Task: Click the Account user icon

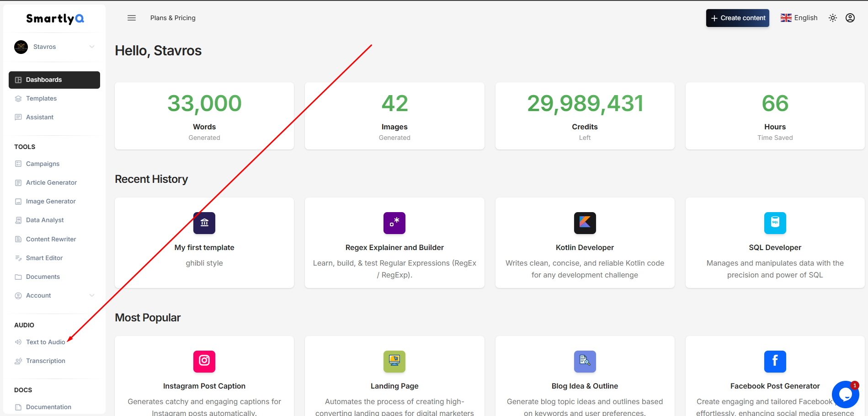Action: (18, 296)
